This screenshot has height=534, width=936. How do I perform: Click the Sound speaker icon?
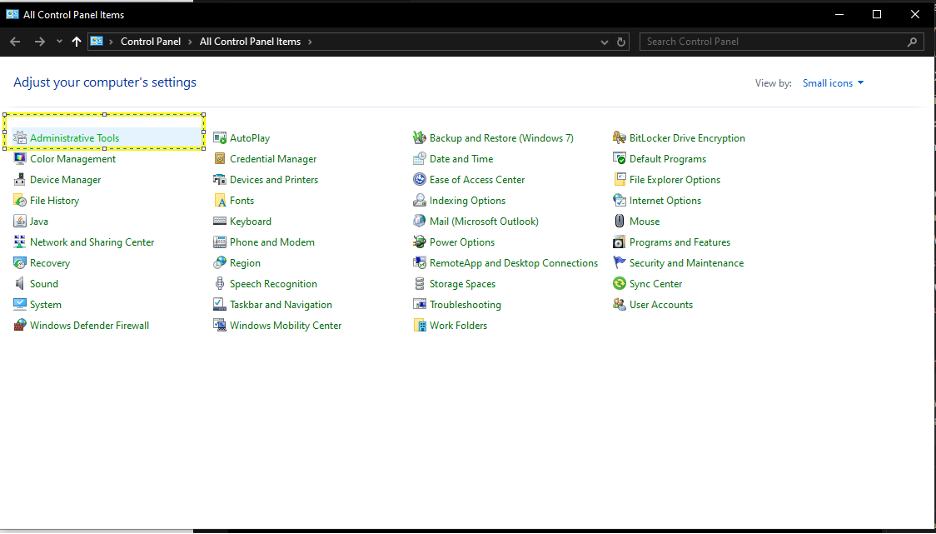[20, 284]
